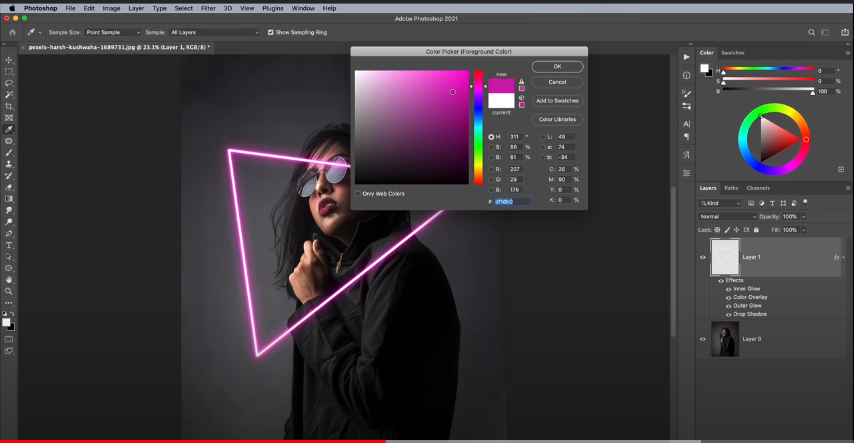Select the Move tool
Image resolution: width=854 pixels, height=443 pixels.
click(x=9, y=60)
